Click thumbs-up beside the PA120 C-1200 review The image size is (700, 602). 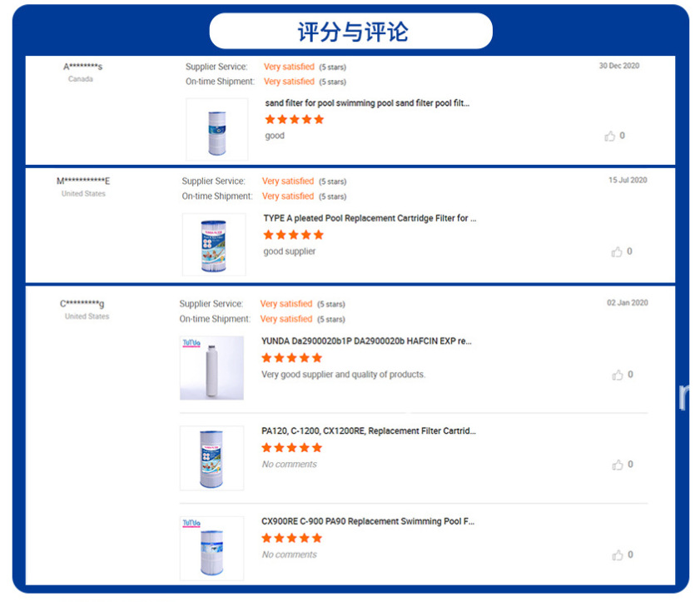tap(618, 465)
